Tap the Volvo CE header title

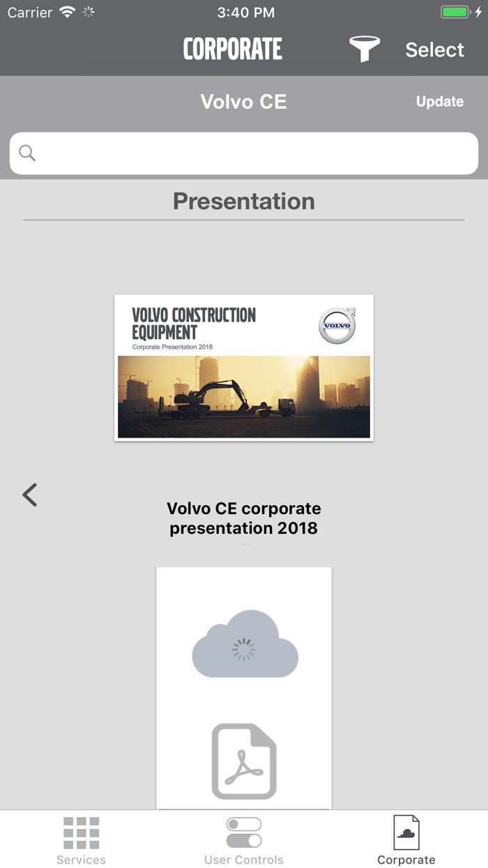click(x=243, y=102)
